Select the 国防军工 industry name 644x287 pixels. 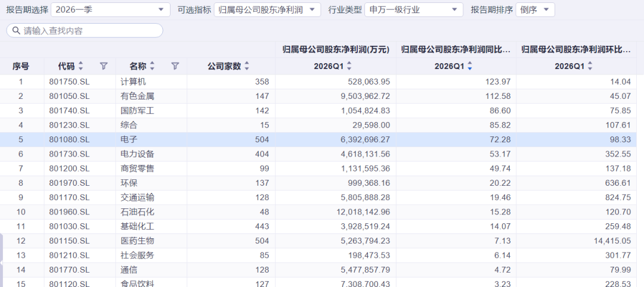point(137,111)
